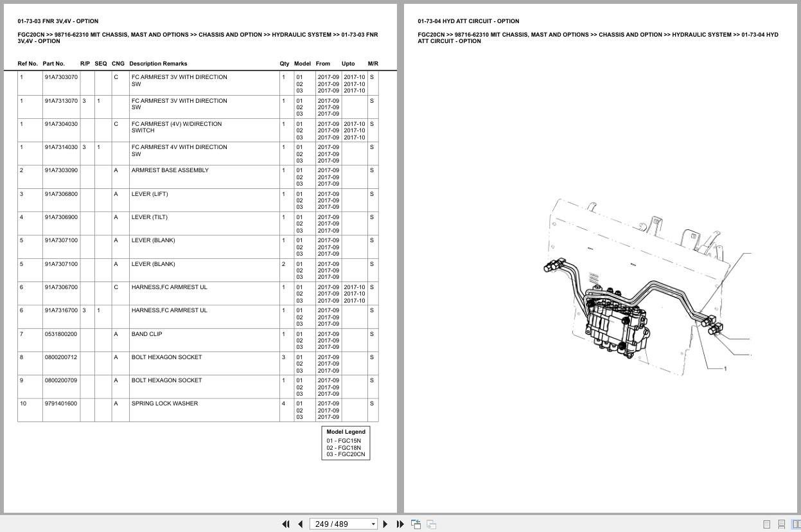
Task: Click FC ARMREST (4V) W/DIRECTION SWITCH text
Action: (x=177, y=127)
